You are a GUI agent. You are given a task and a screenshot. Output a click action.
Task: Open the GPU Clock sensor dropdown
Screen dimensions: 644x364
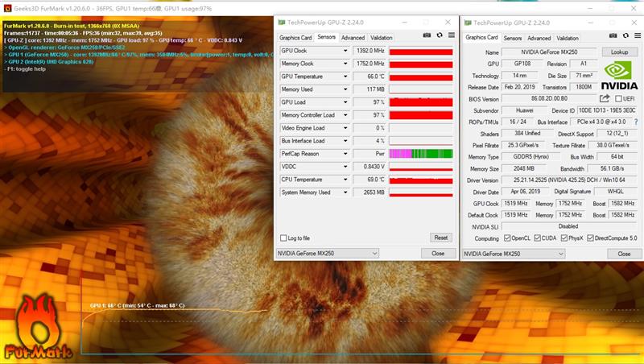click(345, 51)
